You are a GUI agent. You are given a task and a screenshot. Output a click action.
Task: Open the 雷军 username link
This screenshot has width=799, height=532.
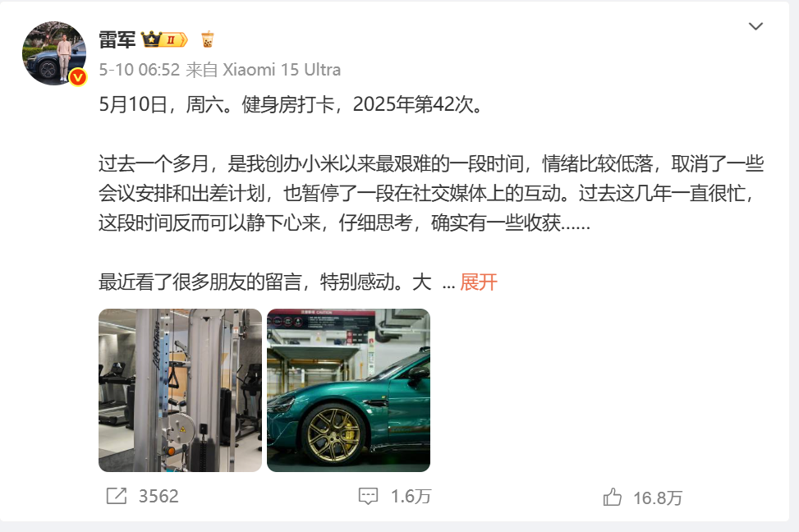pyautogui.click(x=117, y=39)
